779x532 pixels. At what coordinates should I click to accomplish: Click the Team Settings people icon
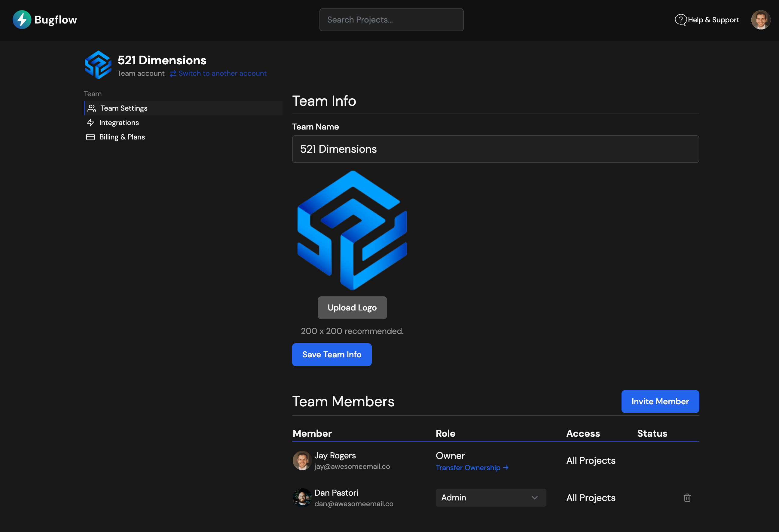tap(92, 108)
